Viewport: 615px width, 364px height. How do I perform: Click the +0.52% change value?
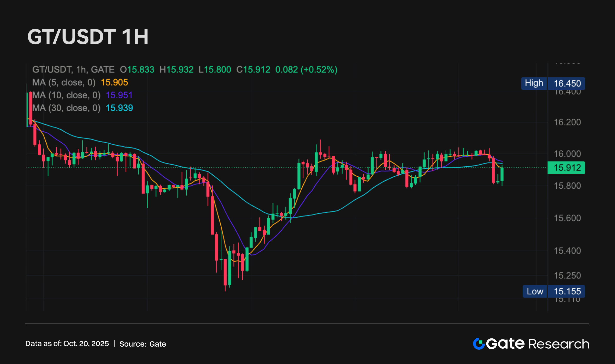point(319,70)
